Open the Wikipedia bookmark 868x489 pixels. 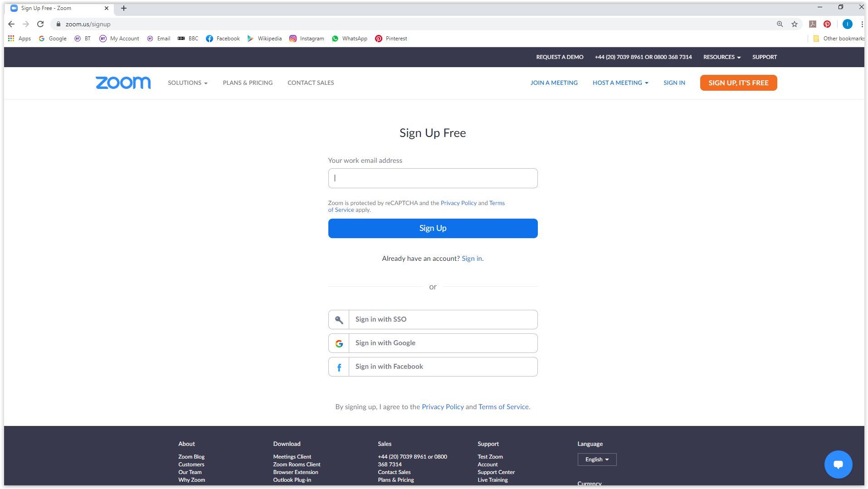coord(264,39)
